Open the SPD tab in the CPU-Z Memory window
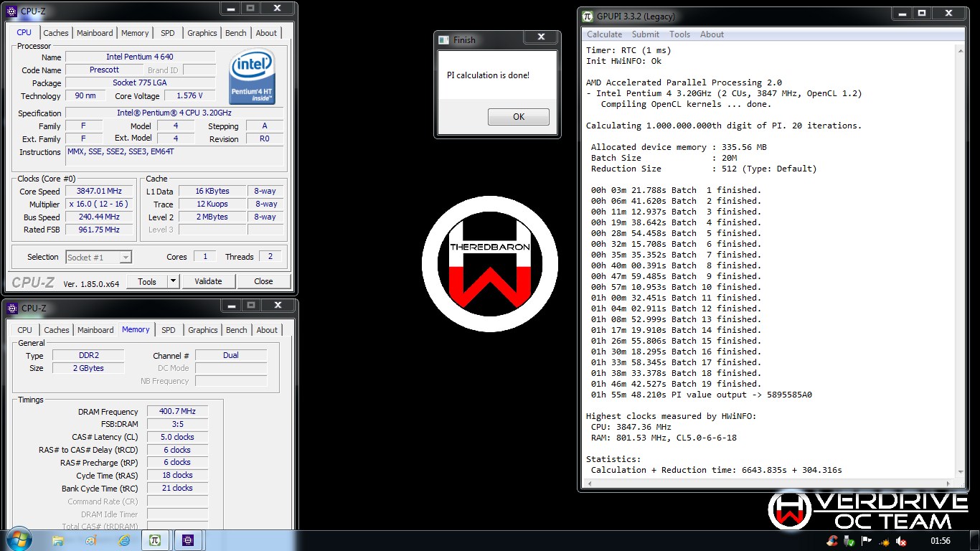 [x=168, y=330]
